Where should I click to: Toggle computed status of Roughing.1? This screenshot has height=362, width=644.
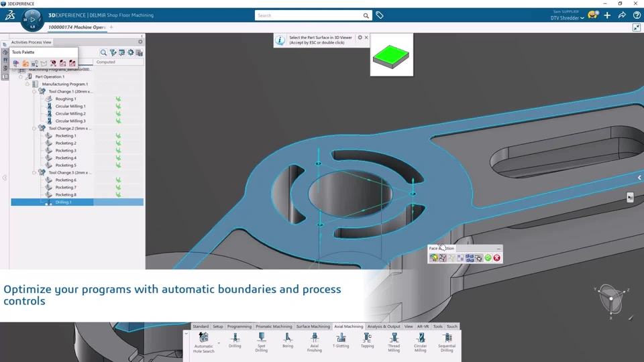click(118, 99)
